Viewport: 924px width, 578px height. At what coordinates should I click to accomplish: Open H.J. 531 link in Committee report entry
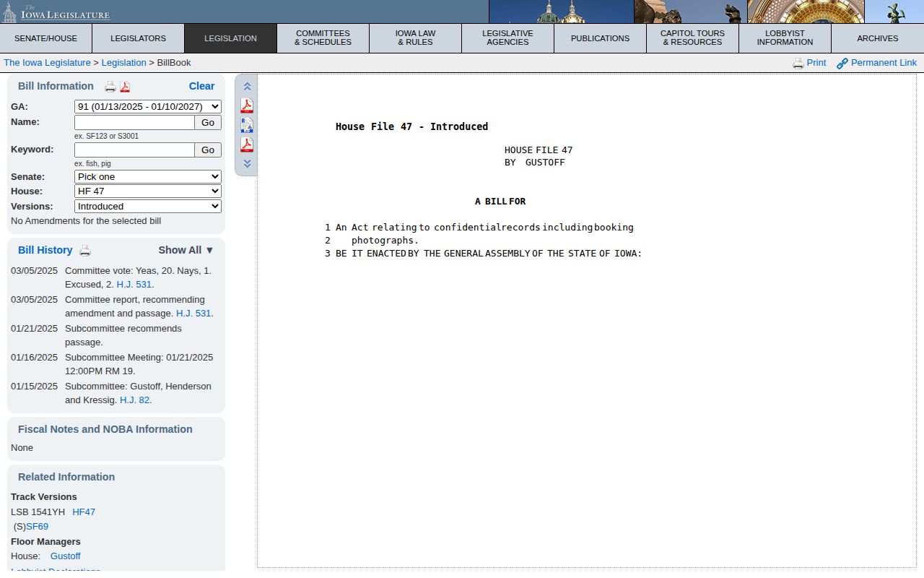(195, 314)
